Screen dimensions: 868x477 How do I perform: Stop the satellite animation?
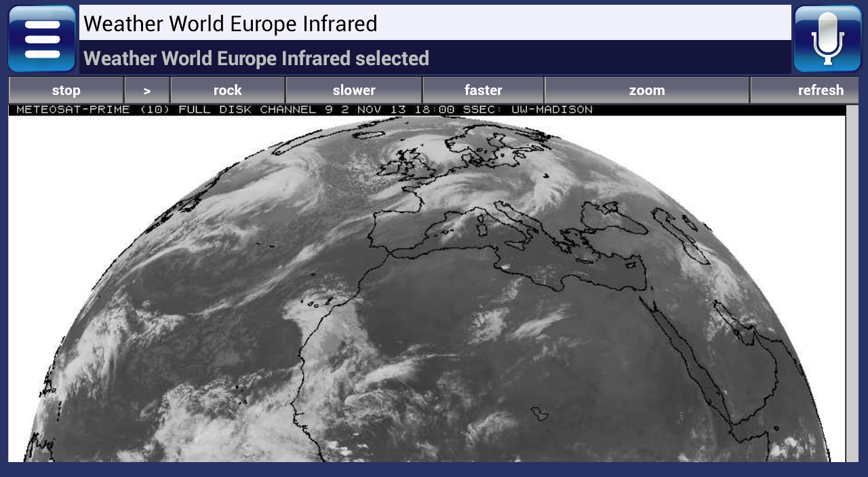point(66,90)
